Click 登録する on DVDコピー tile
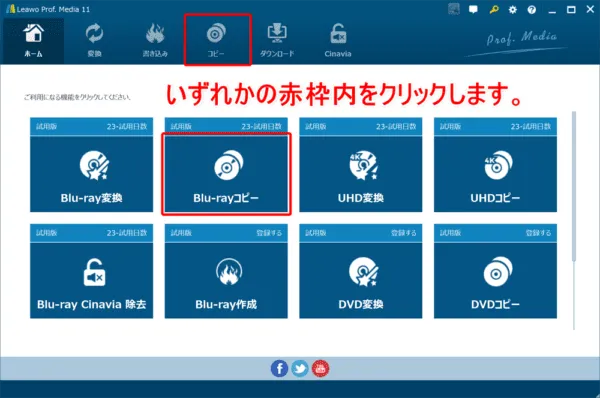The width and height of the screenshot is (600, 398). 538,233
